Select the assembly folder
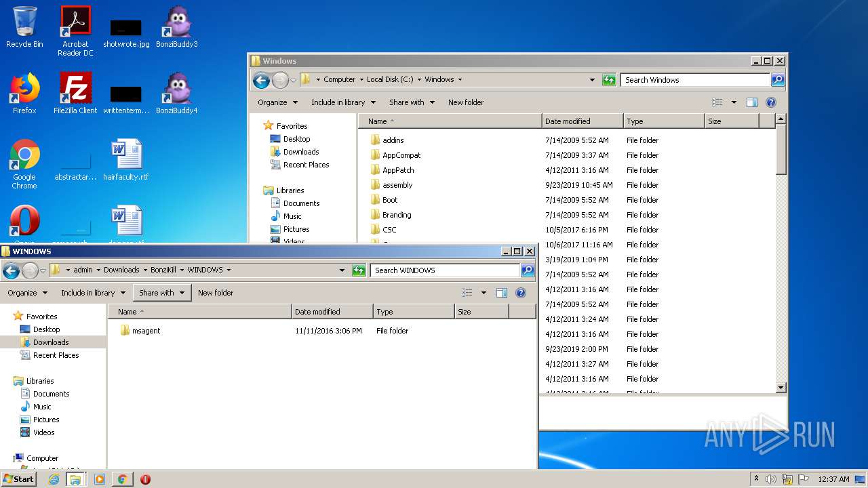Image resolution: width=868 pixels, height=488 pixels. (x=397, y=185)
